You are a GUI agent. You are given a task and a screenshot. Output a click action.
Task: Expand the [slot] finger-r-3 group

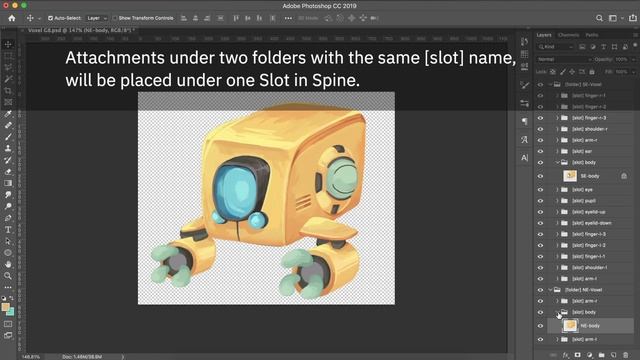tap(557, 118)
